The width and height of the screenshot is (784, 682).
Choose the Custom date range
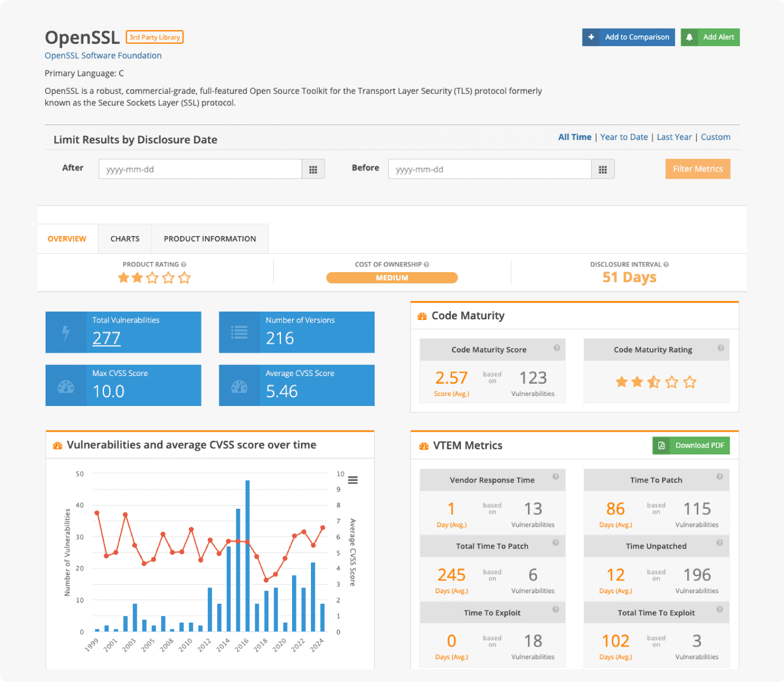point(716,137)
